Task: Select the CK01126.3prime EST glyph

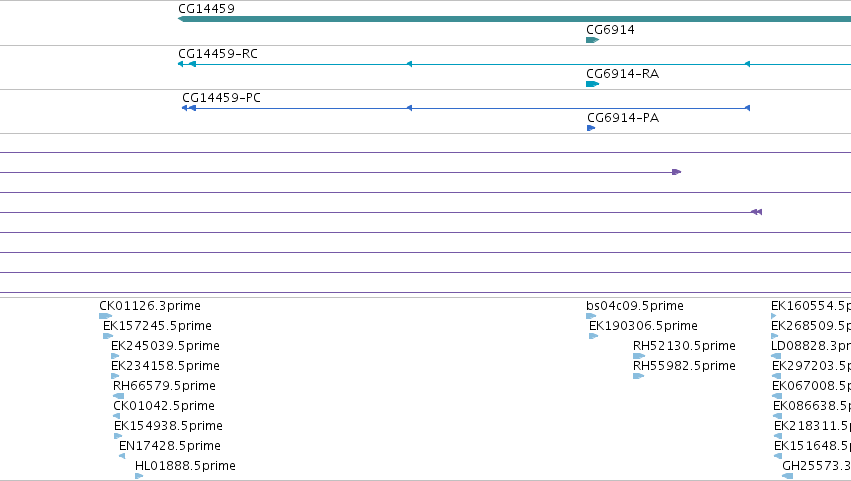Action: (105, 316)
